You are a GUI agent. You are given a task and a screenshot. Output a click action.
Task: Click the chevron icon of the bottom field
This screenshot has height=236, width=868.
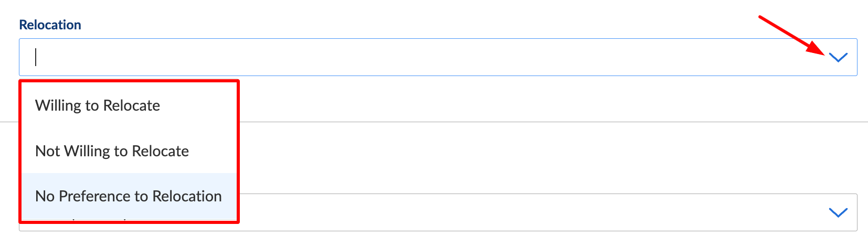[838, 212]
